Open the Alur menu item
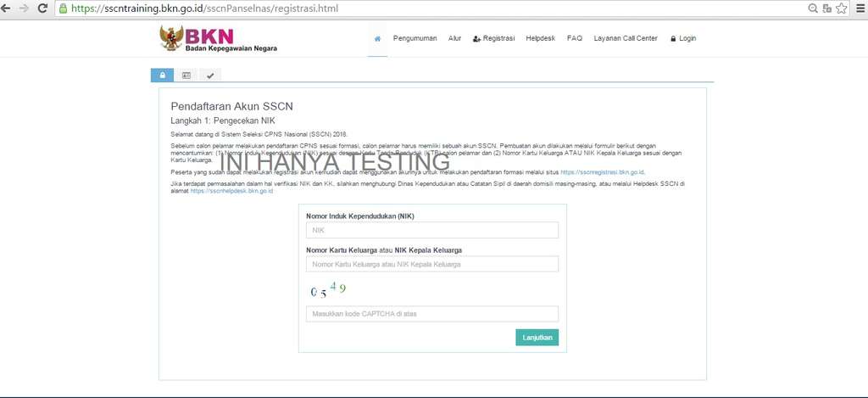The height and width of the screenshot is (398, 868). pos(454,38)
